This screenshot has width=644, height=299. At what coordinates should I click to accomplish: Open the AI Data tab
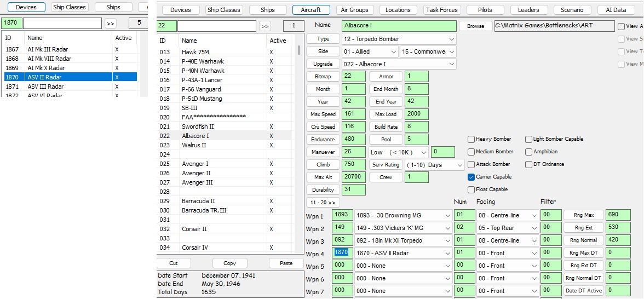point(616,10)
